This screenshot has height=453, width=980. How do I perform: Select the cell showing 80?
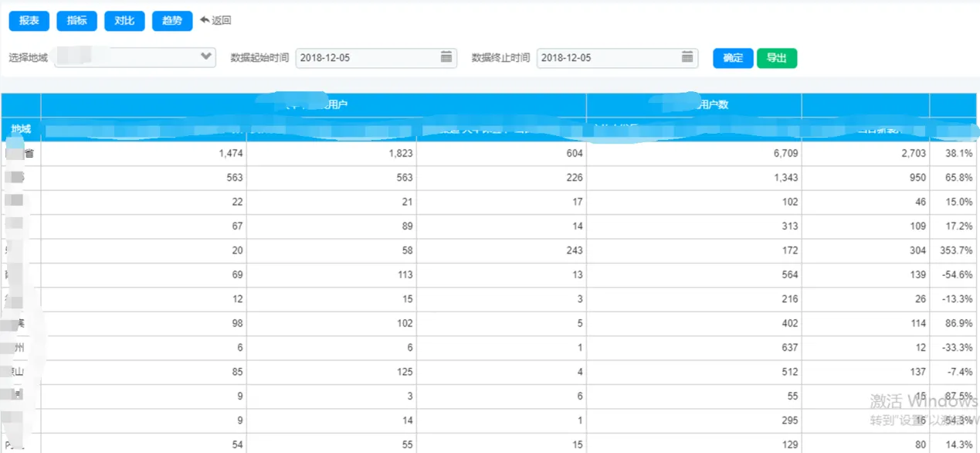point(866,444)
